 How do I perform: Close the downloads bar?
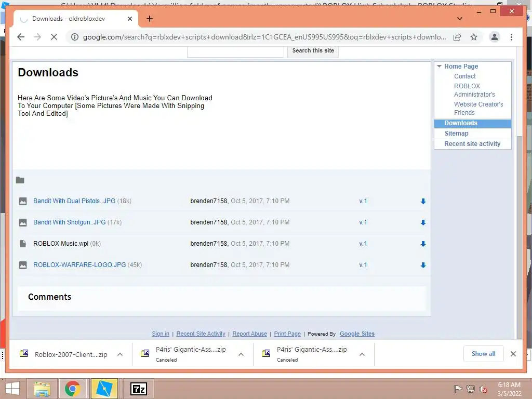(x=513, y=354)
